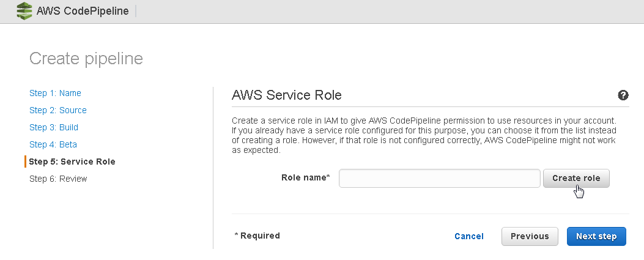Image resolution: width=644 pixels, height=260 pixels.
Task: Open the help question mark icon
Action: point(623,95)
